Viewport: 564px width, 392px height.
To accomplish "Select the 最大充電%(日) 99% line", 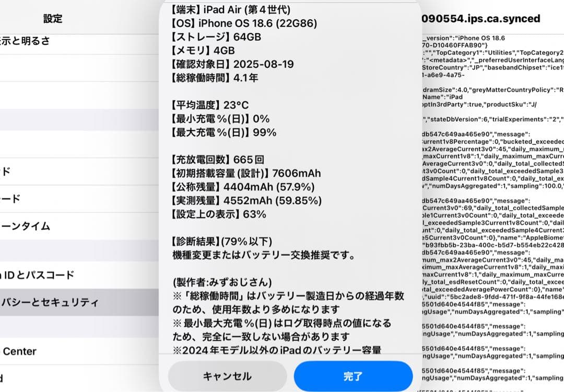I will point(224,133).
